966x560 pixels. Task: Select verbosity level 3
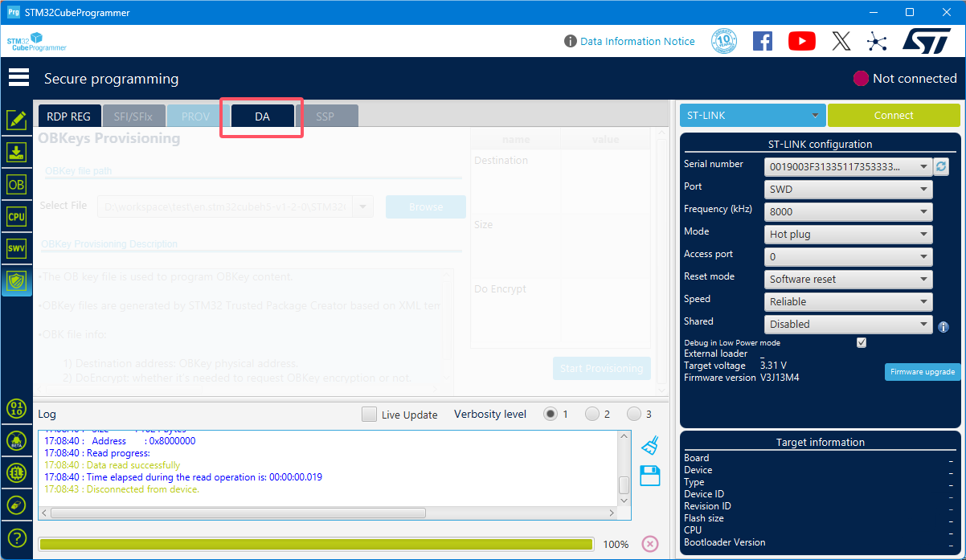tap(634, 414)
